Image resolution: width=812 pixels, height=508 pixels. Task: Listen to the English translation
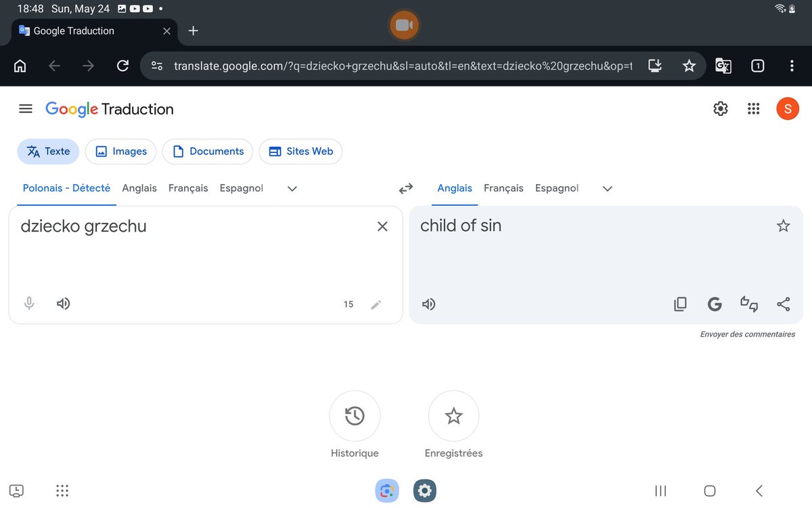pos(428,304)
